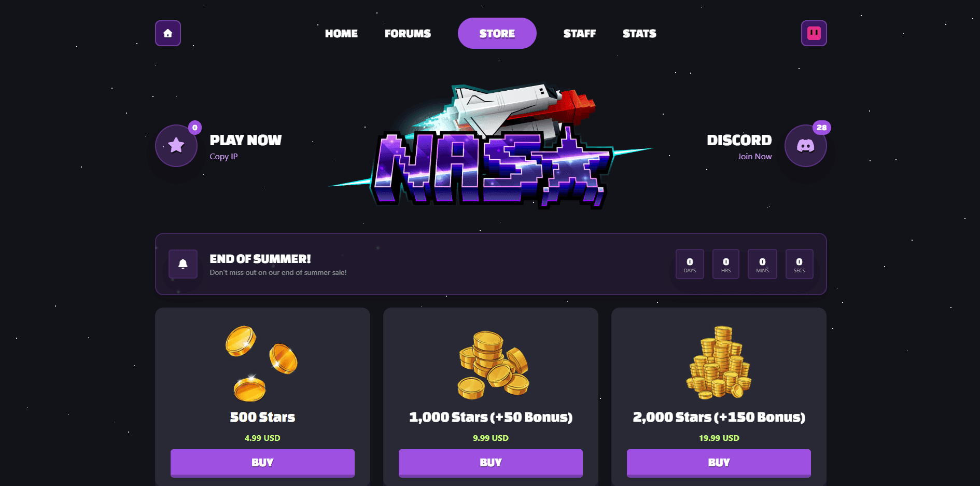Click the bell notification icon

pos(183,264)
